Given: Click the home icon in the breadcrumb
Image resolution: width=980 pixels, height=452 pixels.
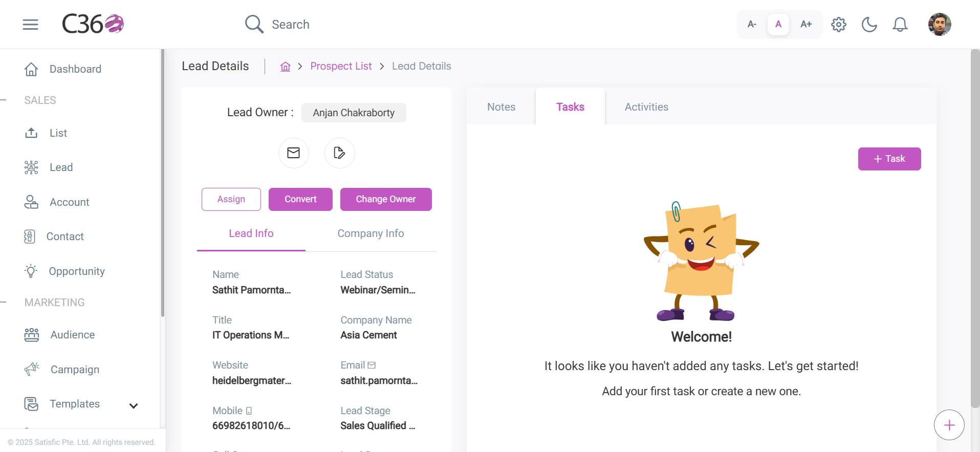Looking at the screenshot, I should click(286, 66).
